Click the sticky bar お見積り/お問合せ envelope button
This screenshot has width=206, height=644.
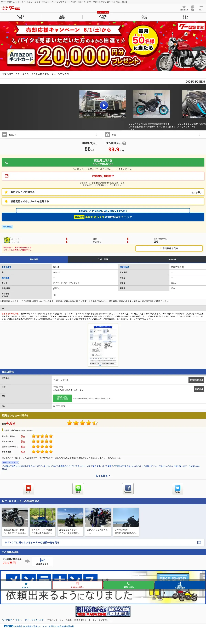pos(77,585)
